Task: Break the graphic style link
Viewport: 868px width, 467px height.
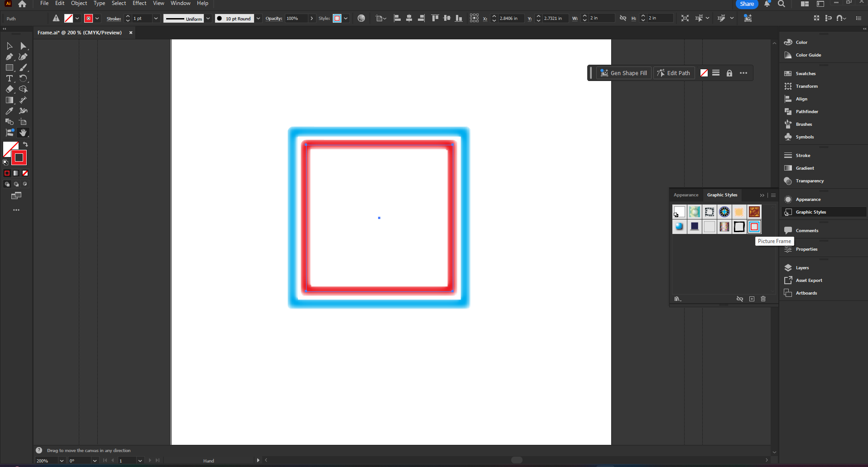Action: click(x=740, y=299)
